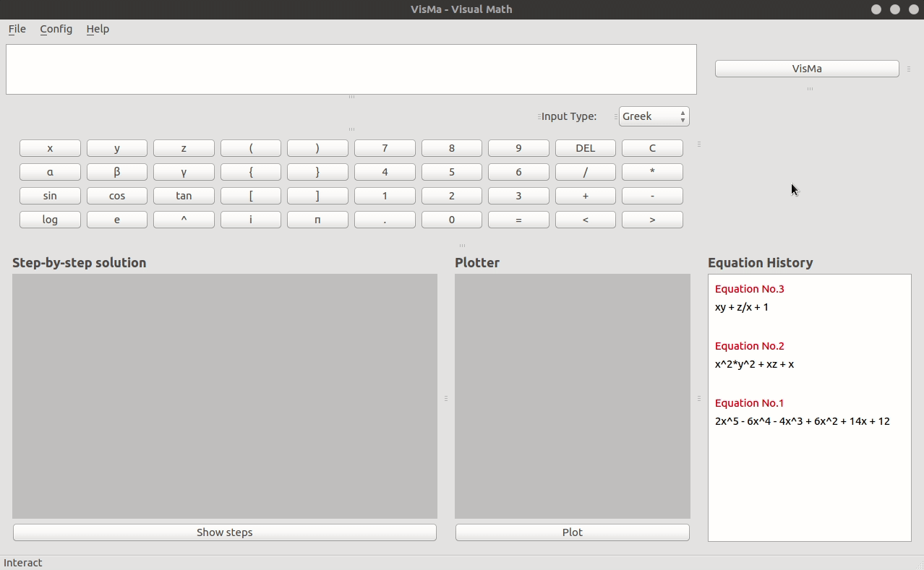Insert plus operator

pos(586,196)
